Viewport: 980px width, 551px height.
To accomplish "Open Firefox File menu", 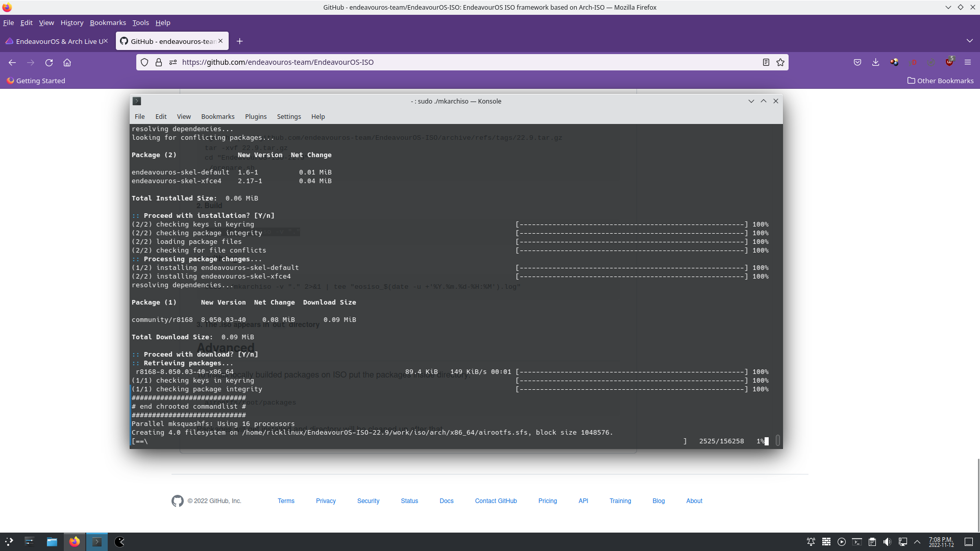I will [9, 22].
